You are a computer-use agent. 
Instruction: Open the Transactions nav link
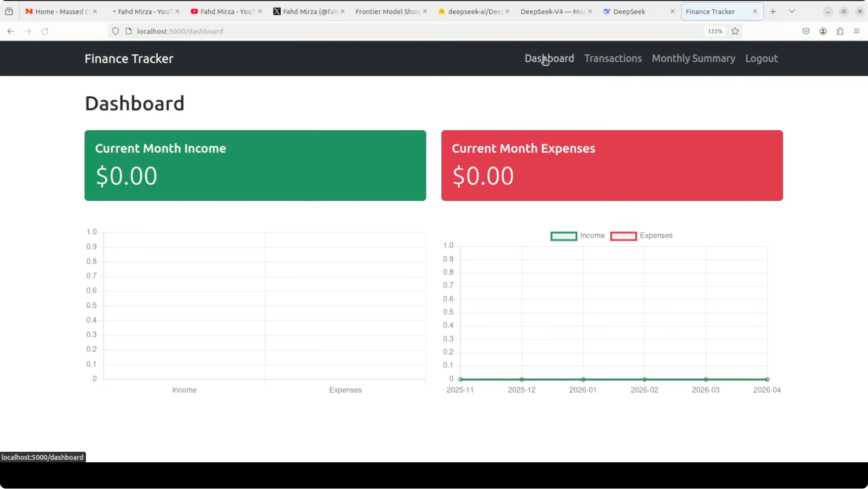(x=613, y=58)
